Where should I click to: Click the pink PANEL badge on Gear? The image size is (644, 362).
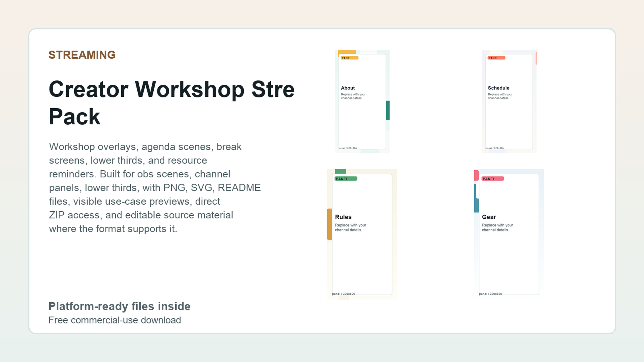(x=493, y=179)
